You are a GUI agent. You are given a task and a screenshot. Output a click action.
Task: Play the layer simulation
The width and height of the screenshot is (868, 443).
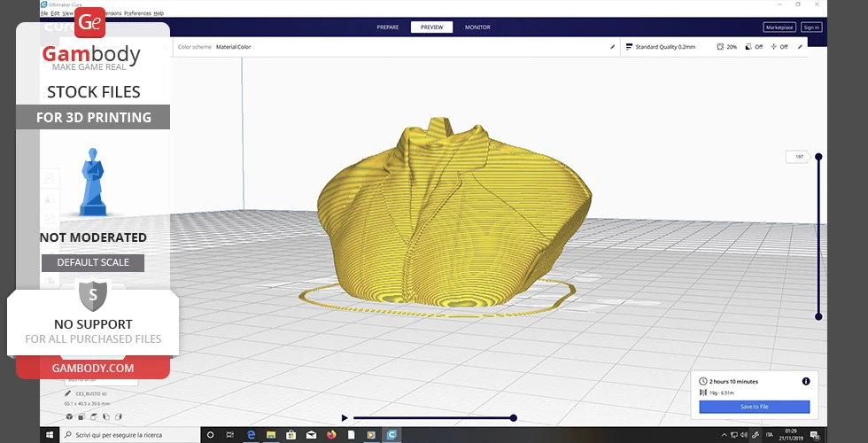345,418
